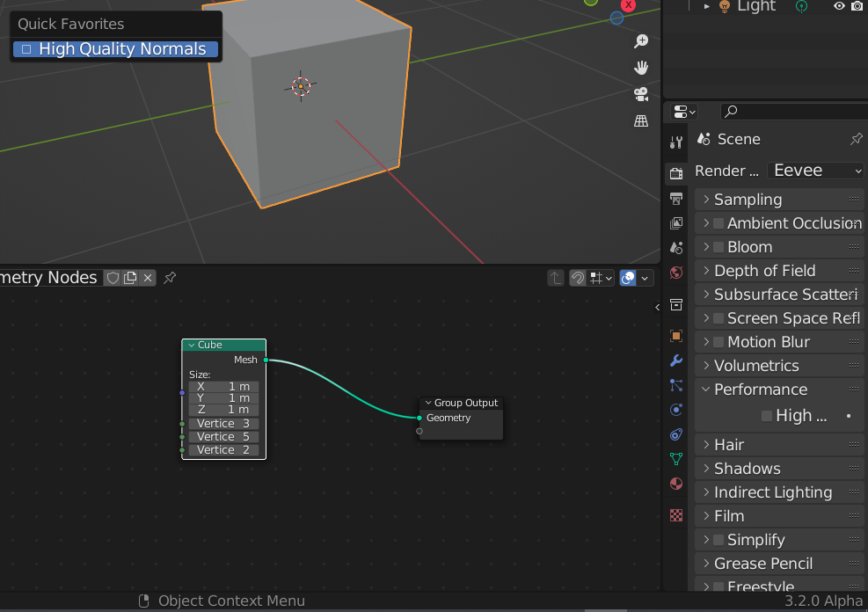868x612 pixels.
Task: Open the node editor sidebar toggle arrow
Action: pyautogui.click(x=657, y=307)
